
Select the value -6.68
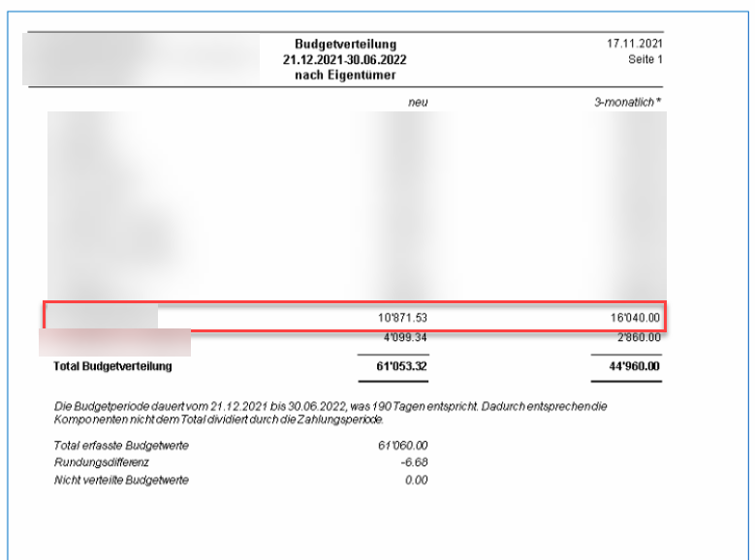click(x=414, y=463)
